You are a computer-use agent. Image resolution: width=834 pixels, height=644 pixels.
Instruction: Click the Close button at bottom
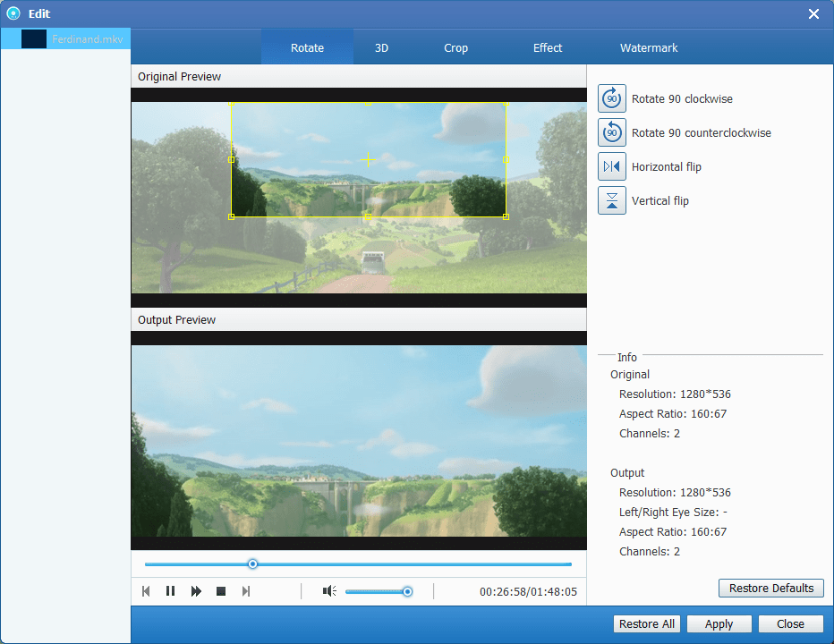tap(790, 623)
